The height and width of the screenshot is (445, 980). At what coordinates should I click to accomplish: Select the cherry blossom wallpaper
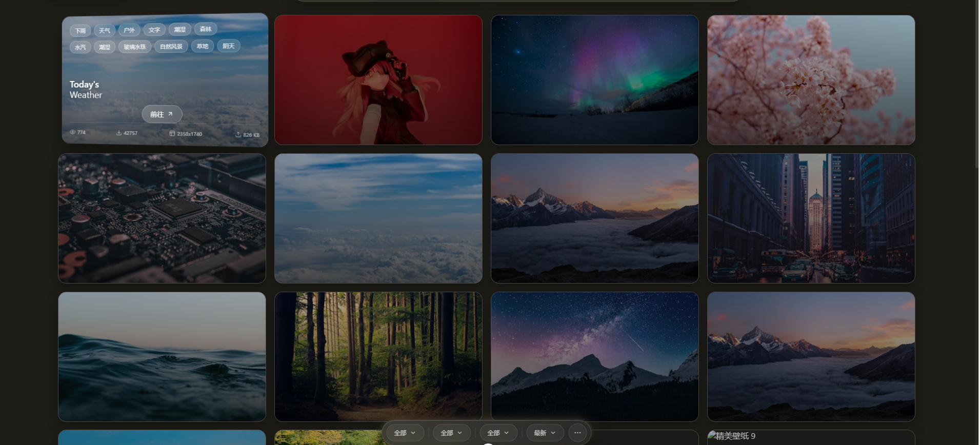point(811,80)
